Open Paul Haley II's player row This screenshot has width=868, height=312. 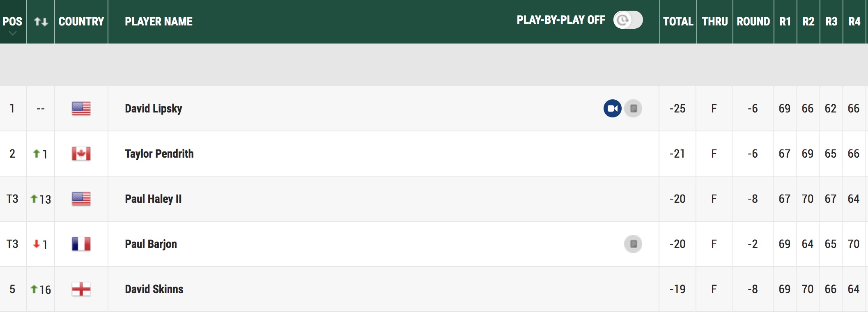434,199
